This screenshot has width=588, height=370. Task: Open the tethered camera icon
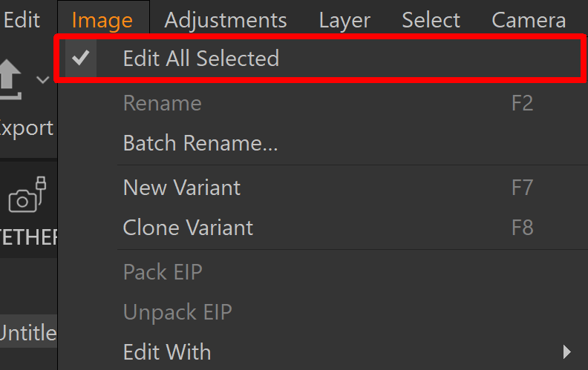coord(27,195)
